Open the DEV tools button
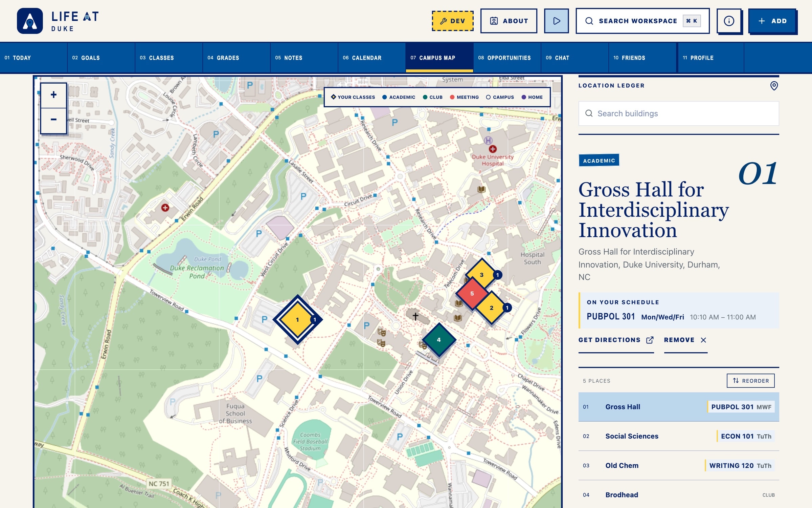Image resolution: width=812 pixels, height=508 pixels. click(x=452, y=21)
